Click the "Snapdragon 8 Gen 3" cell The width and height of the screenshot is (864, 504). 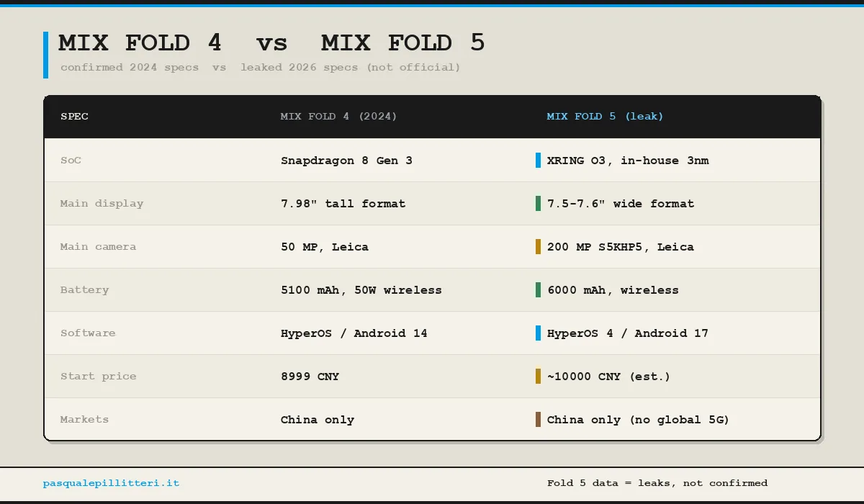click(346, 160)
